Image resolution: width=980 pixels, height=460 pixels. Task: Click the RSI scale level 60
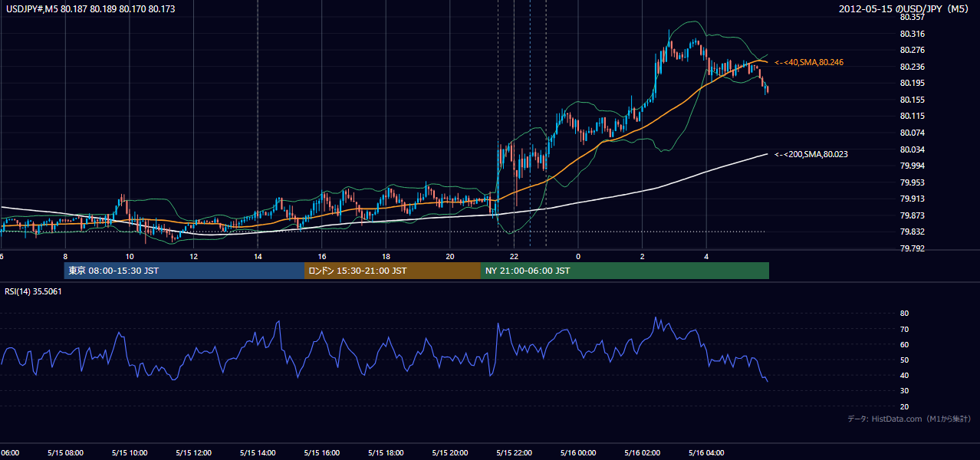(904, 345)
